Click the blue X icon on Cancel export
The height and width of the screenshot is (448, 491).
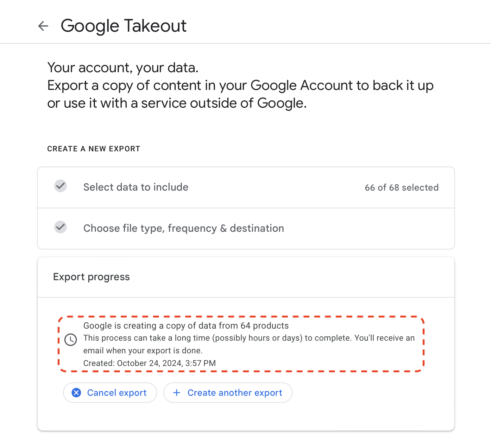click(76, 393)
